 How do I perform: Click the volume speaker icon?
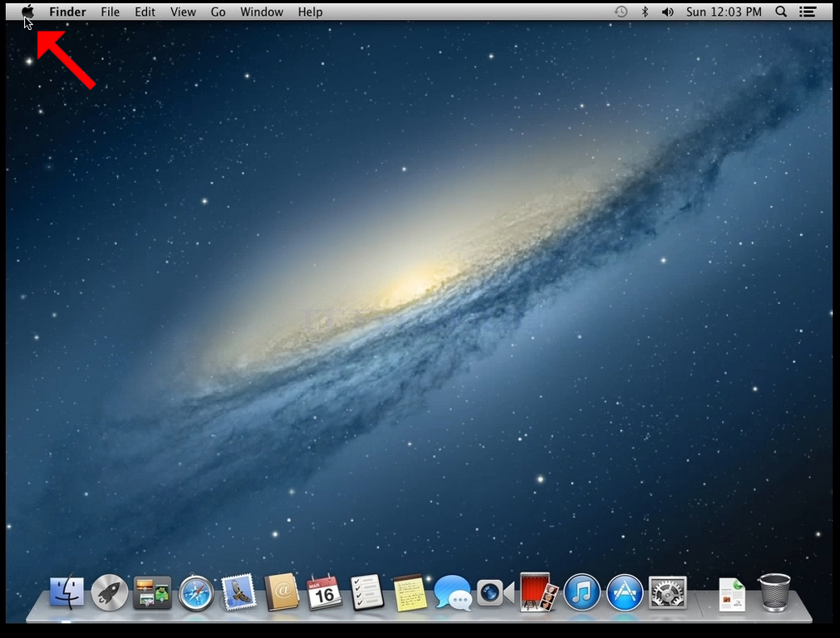tap(667, 12)
